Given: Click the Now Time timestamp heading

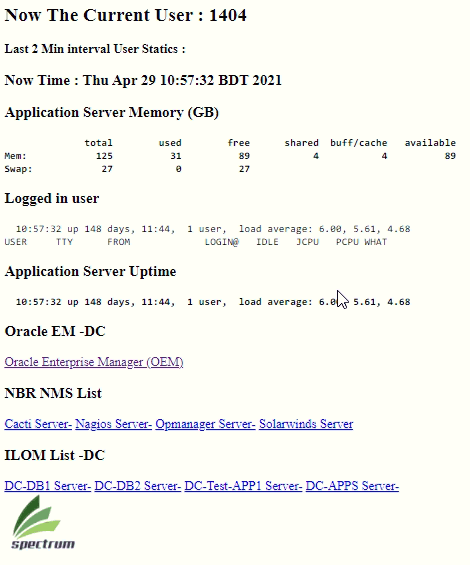Looking at the screenshot, I should 143,80.
